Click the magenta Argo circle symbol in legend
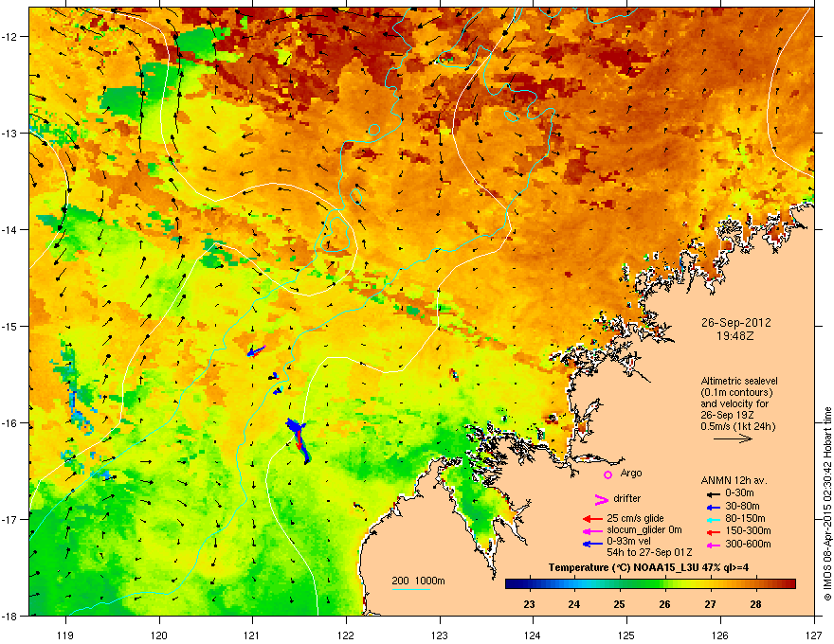This screenshot has height=644, width=834. [607, 474]
